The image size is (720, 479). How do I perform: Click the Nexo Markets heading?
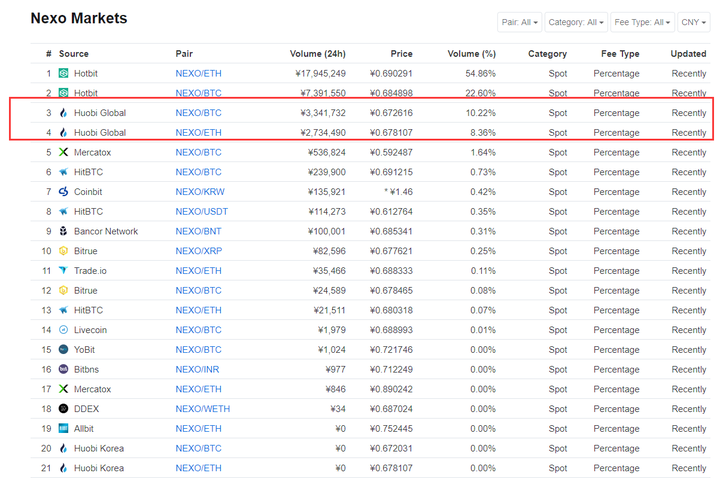coord(79,18)
